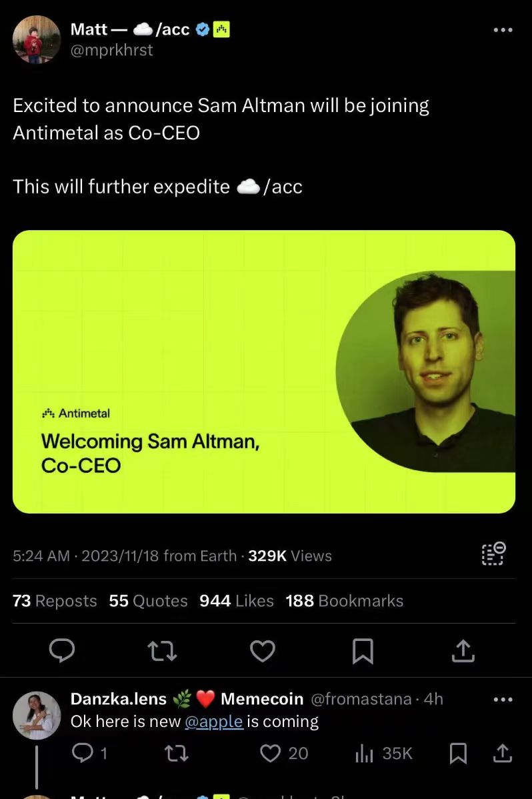
Task: Open more options for Matt's post
Action: [503, 30]
